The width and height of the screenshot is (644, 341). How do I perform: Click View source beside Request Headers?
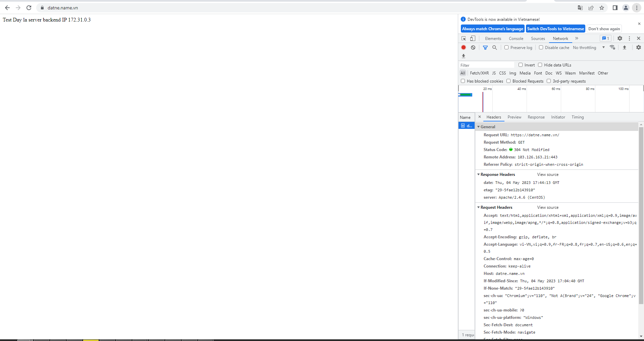[548, 207]
